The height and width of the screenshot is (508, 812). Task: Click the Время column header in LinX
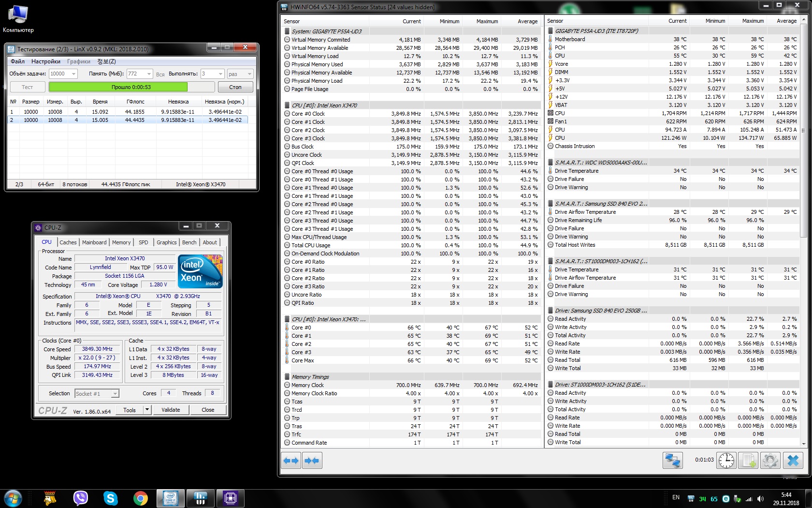[x=100, y=102]
